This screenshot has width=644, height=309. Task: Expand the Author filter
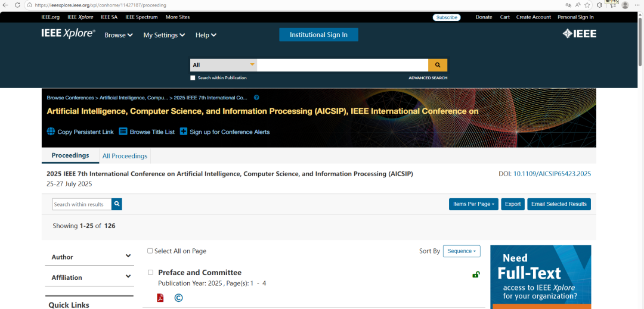click(x=89, y=257)
